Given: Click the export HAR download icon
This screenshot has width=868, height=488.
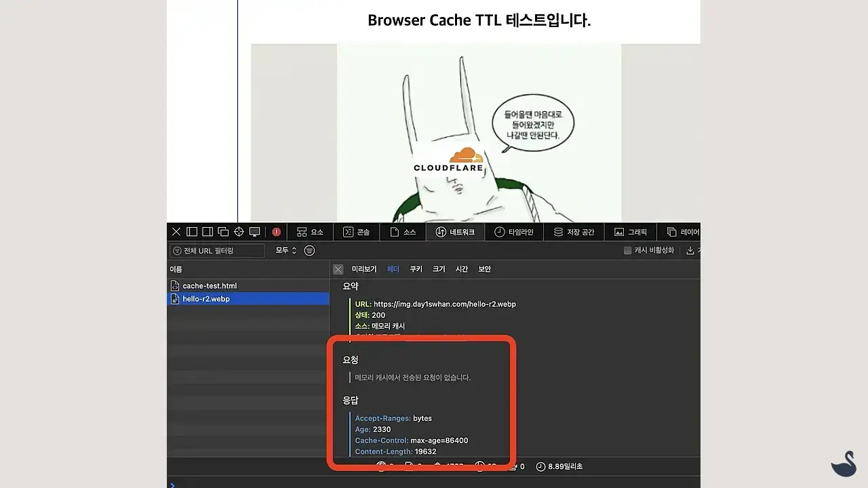Looking at the screenshot, I should (x=690, y=251).
